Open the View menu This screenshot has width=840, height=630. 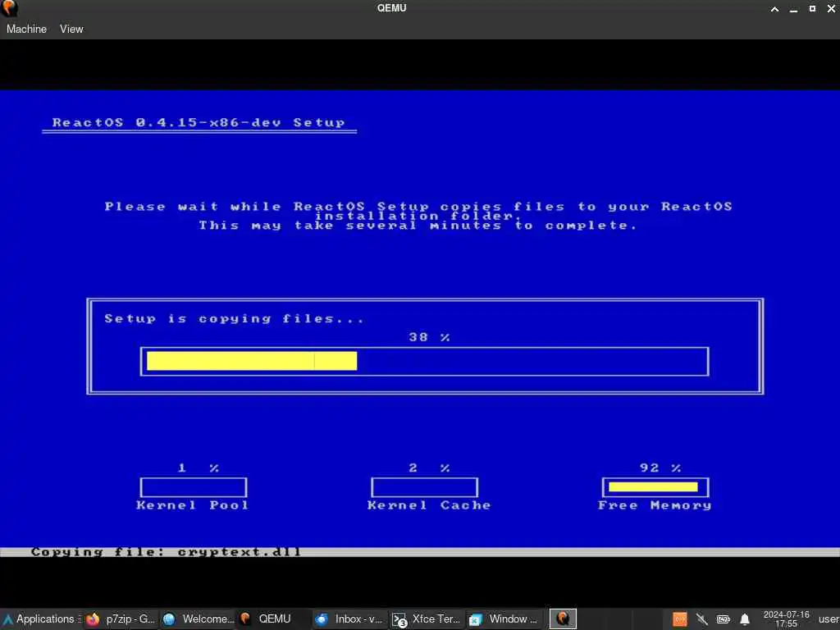pyautogui.click(x=71, y=29)
